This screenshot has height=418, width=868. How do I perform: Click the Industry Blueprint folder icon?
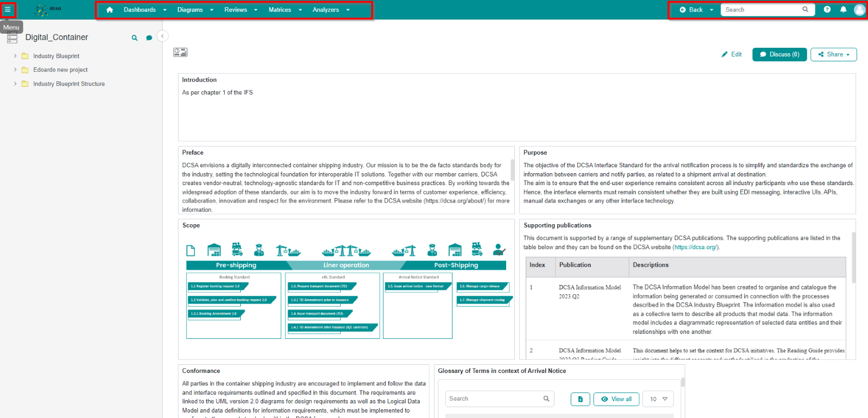25,56
